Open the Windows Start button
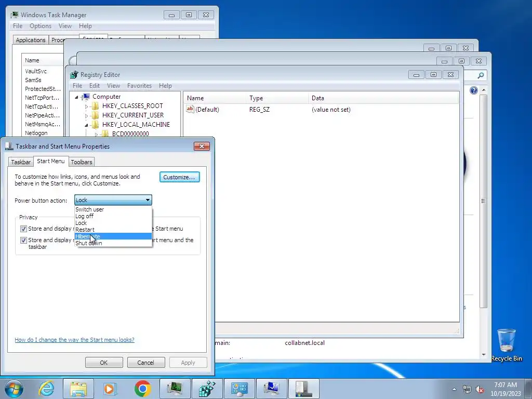 pyautogui.click(x=14, y=389)
